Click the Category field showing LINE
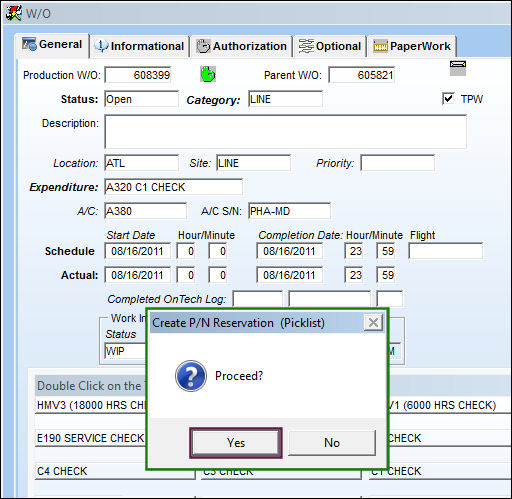512x499 pixels. (285, 99)
